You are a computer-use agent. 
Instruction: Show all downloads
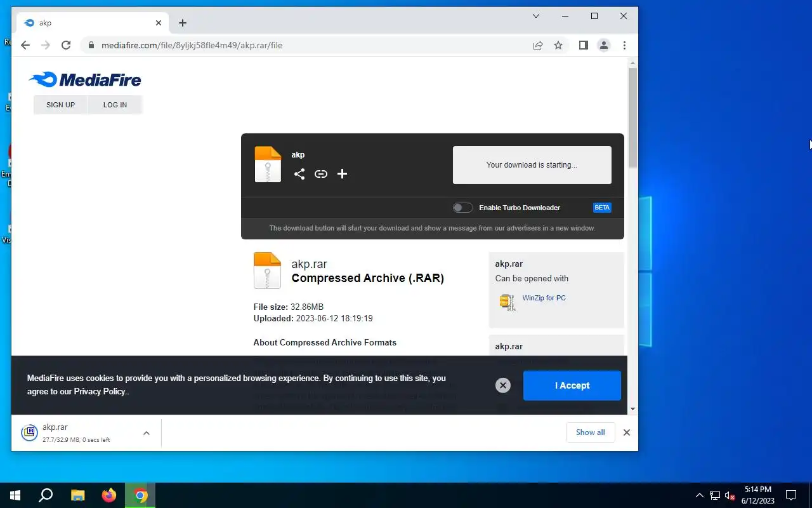(590, 432)
